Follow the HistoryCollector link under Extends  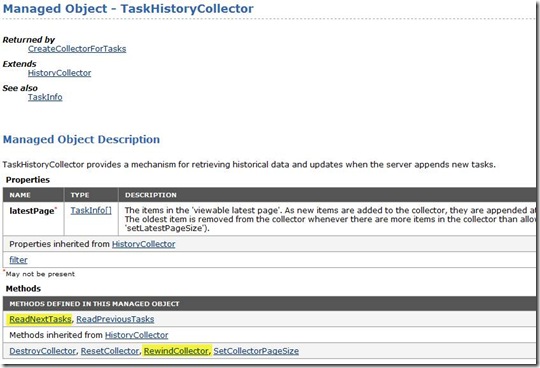tap(59, 73)
